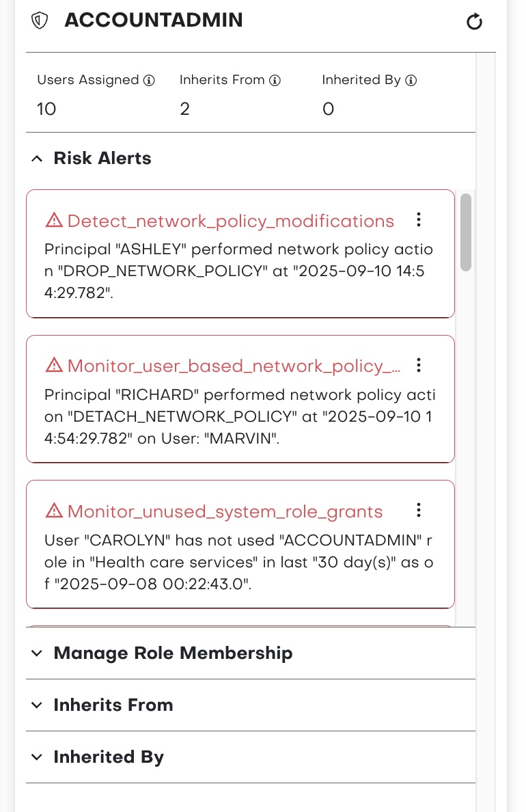This screenshot has height=812, width=526.
Task: Click the warning icon on Detect_network_policy_modifications alert
Action: (54, 220)
